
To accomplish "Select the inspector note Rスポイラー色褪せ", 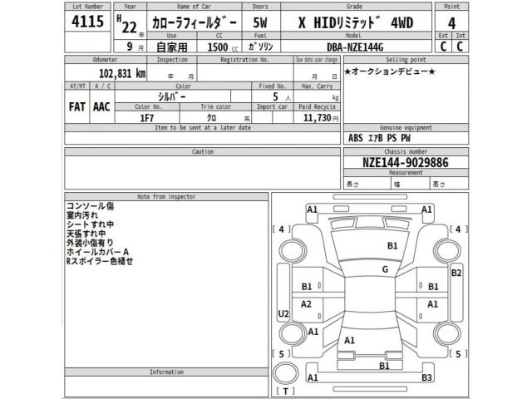I will point(100,261).
